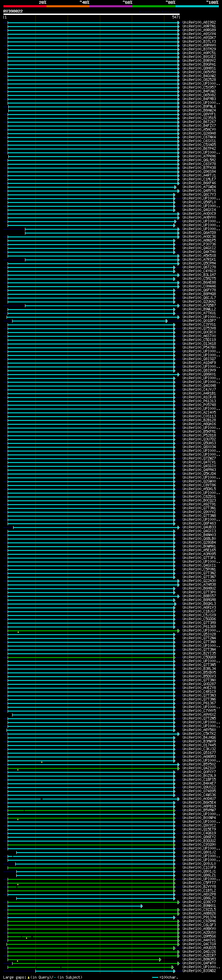Click the red ~20% identity legend segment
The image size is (222, 980).
pyautogui.click(x=25, y=6)
